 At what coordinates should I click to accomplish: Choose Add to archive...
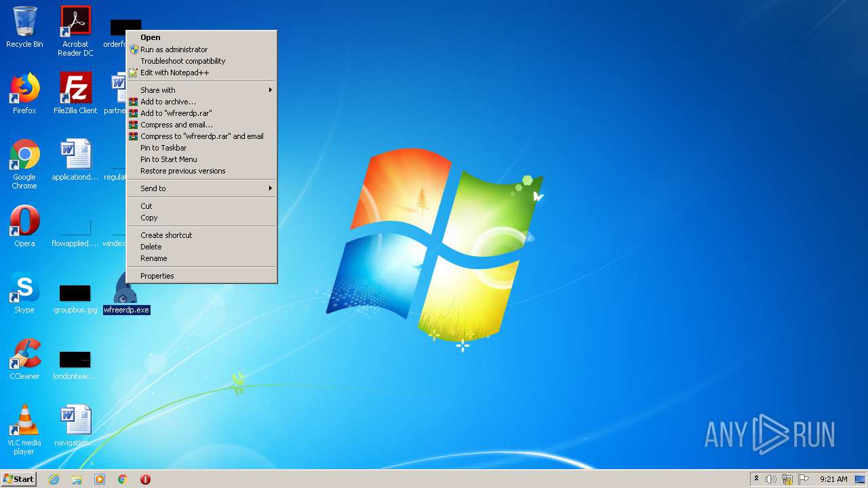pos(201,102)
